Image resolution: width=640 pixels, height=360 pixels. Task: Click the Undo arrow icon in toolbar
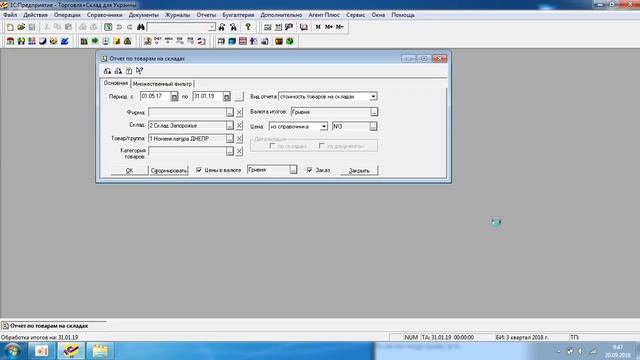coord(119,27)
